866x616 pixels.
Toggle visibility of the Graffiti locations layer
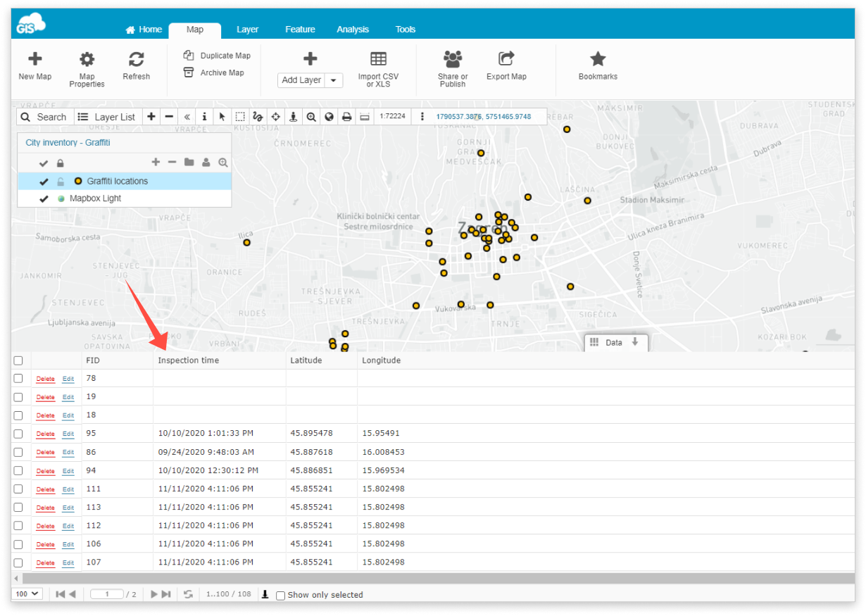point(44,181)
